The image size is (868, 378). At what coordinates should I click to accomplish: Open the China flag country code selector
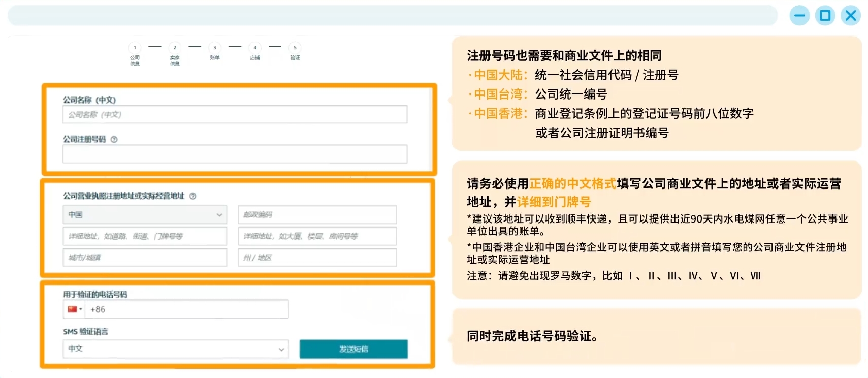(75, 309)
